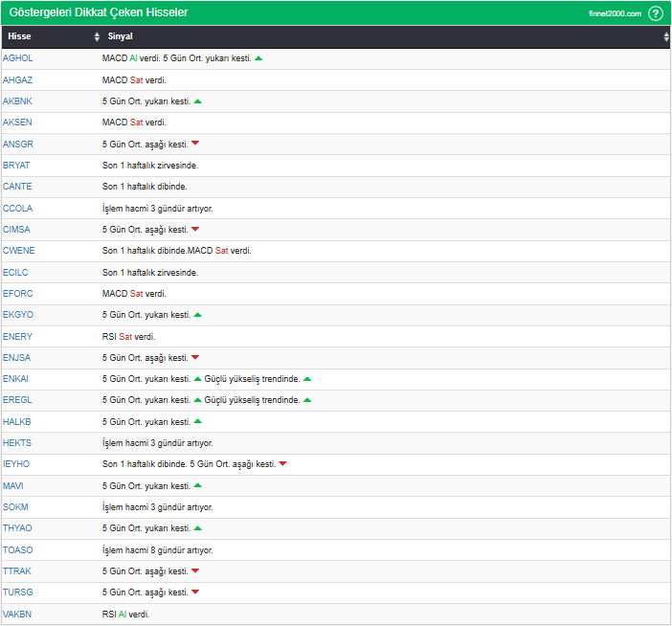Open AKBNK stock link
Viewport: 672px width, 626px height.
point(17,101)
